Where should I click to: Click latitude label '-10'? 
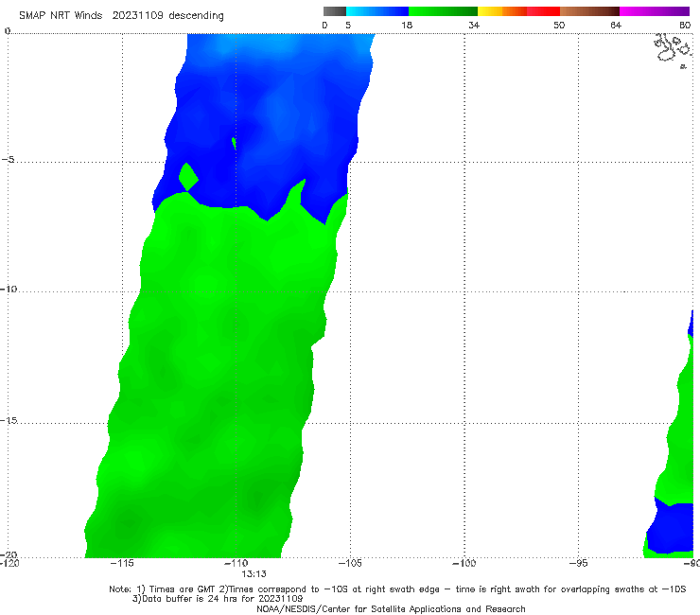tap(8, 289)
